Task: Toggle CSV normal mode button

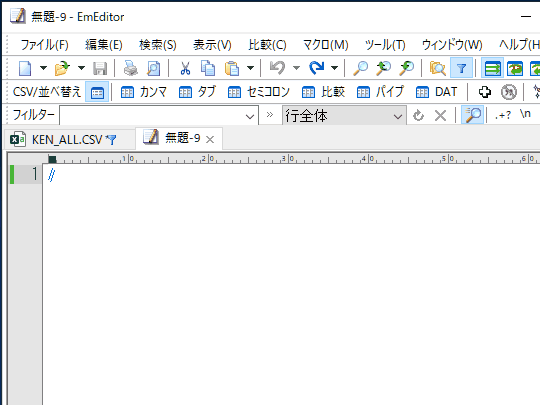Action: pos(97,92)
